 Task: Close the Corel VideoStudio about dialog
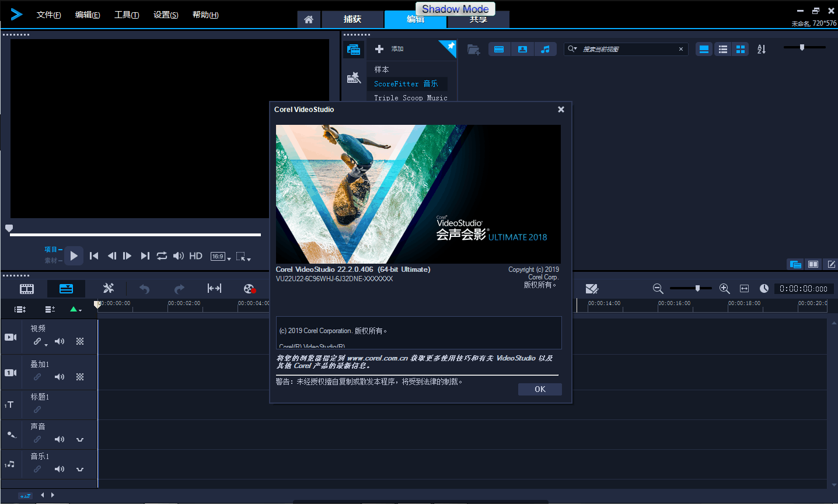click(x=561, y=110)
